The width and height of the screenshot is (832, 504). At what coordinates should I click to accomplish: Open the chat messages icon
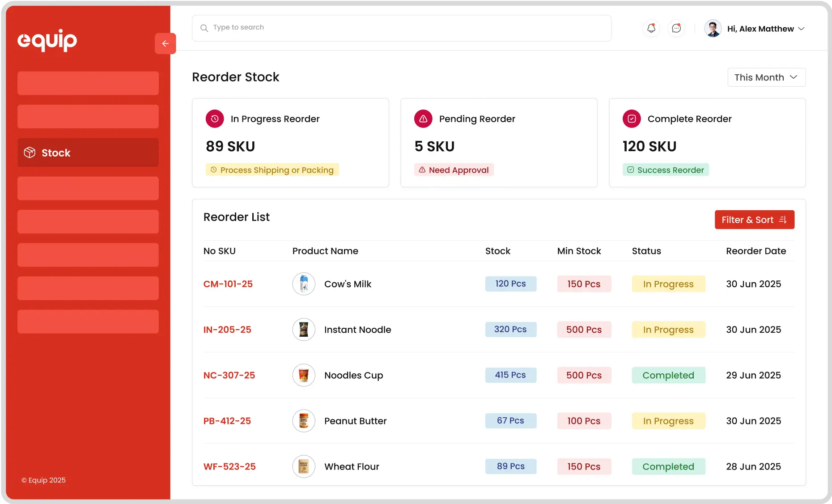(676, 28)
